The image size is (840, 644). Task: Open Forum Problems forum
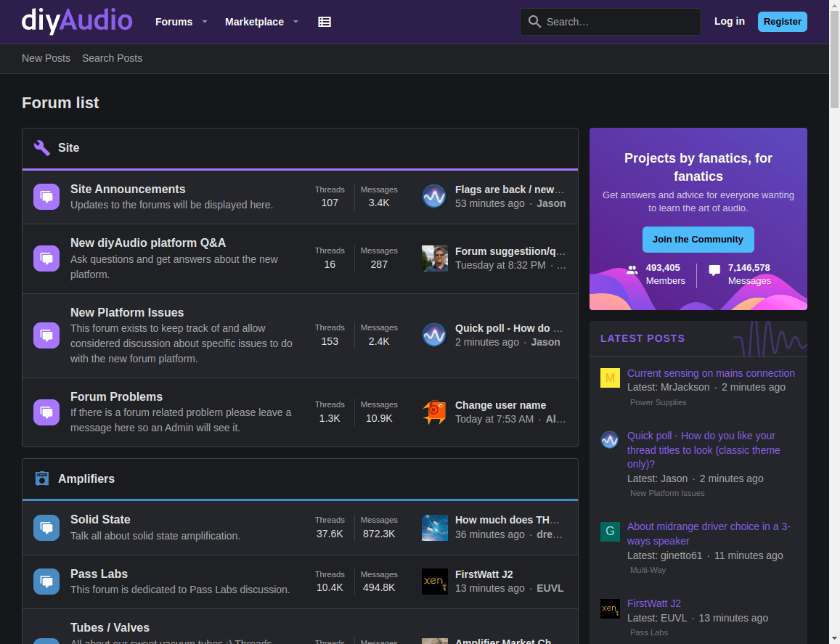coord(116,396)
